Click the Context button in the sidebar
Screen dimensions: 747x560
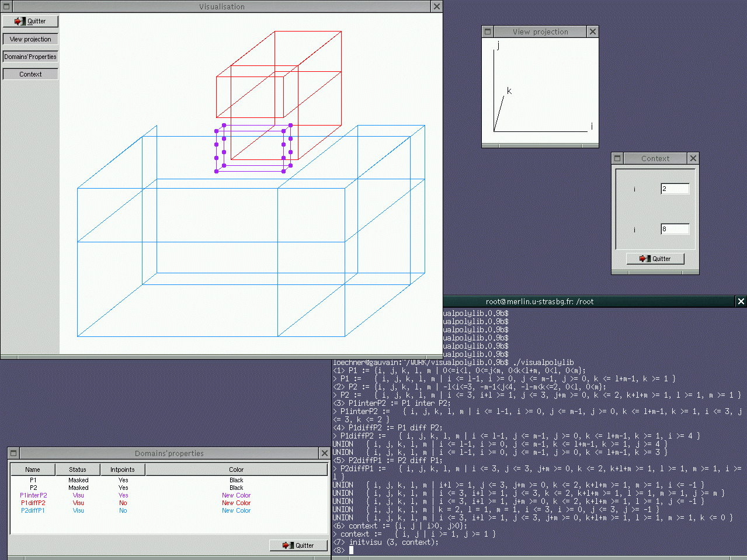(30, 74)
